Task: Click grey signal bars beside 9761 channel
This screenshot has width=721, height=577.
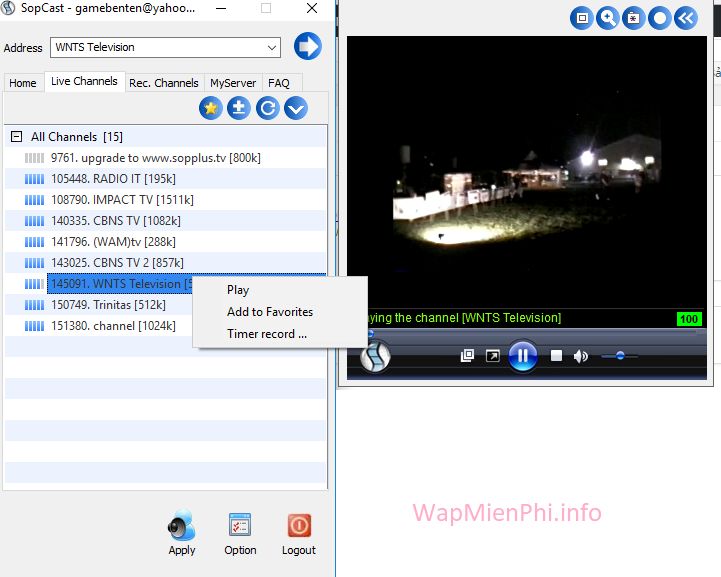Action: pyautogui.click(x=34, y=158)
